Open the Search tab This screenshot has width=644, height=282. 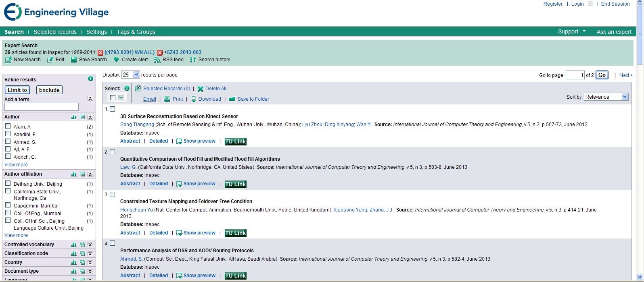point(14,32)
